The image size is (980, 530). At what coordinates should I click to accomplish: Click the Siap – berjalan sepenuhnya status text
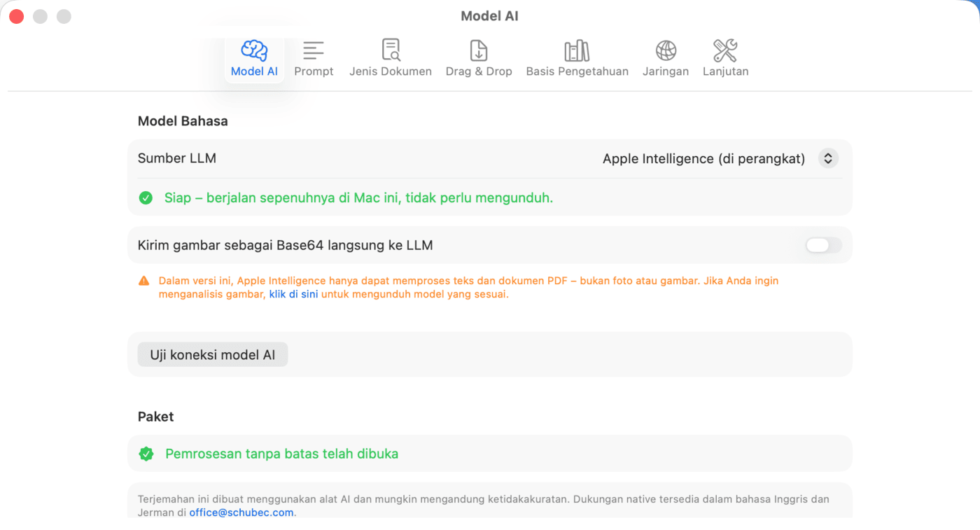point(358,198)
